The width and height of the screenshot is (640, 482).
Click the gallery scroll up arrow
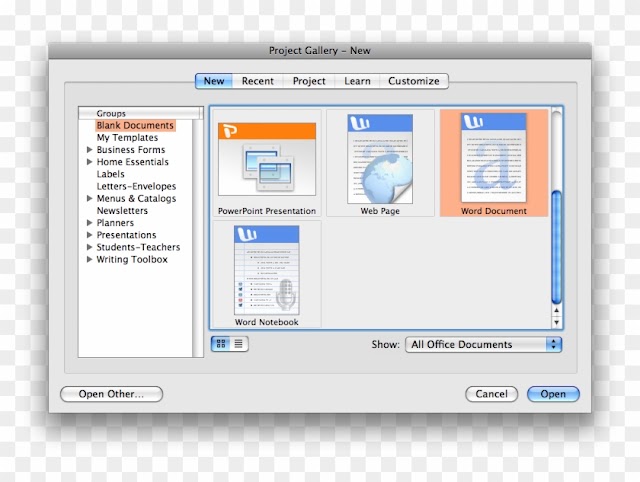(x=556, y=311)
